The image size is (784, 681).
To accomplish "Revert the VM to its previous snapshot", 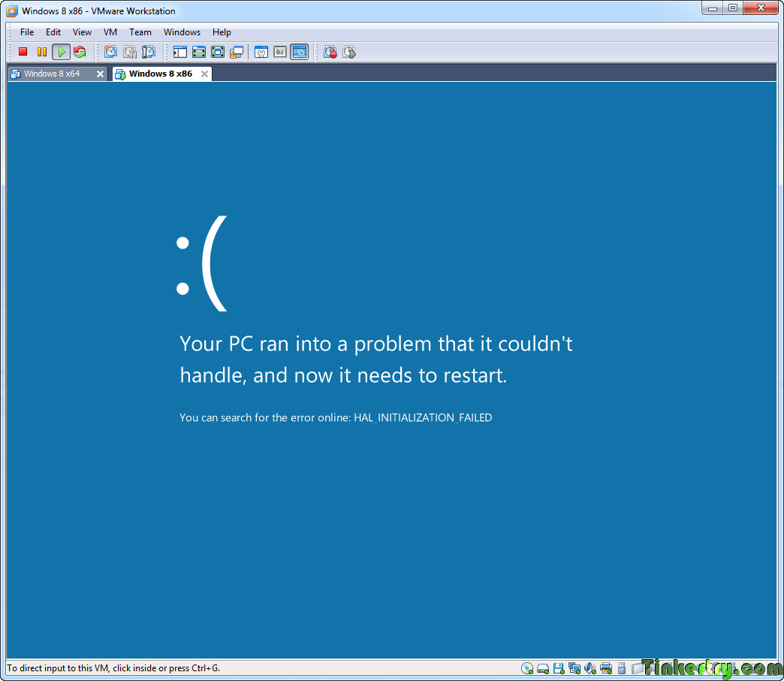I will pos(129,52).
